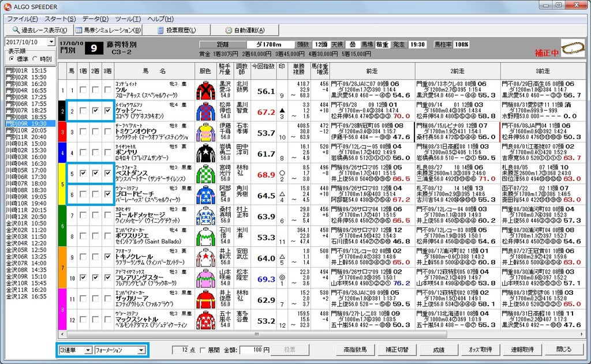591x364 pixels.
Task: Click silk icon for ゴールドメッセージ
Action: pos(205,216)
